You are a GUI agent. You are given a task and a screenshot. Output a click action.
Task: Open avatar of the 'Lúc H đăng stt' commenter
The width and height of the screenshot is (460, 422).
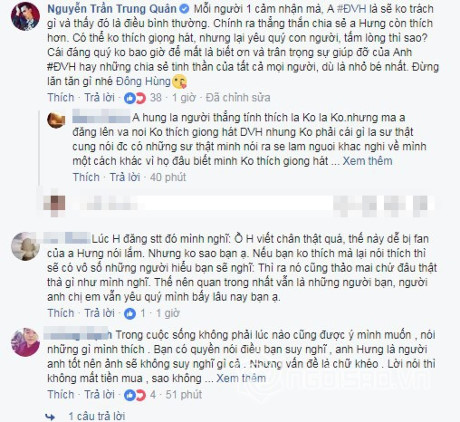25,246
